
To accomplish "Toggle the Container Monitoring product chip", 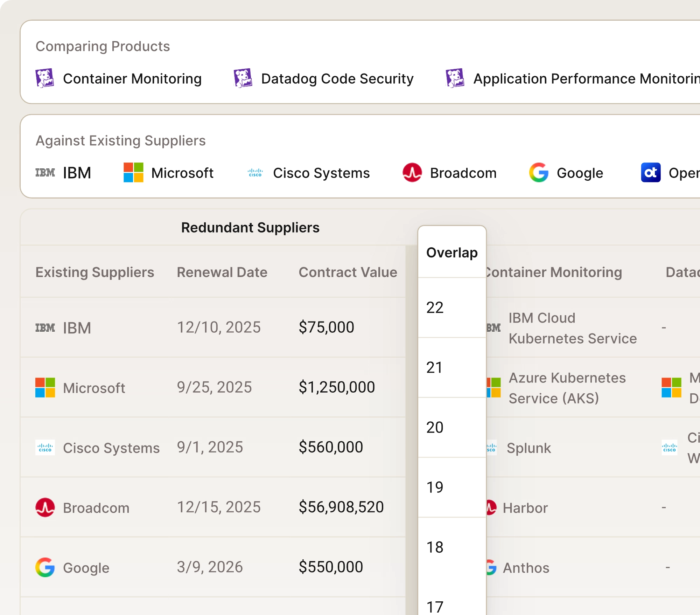I will point(132,78).
